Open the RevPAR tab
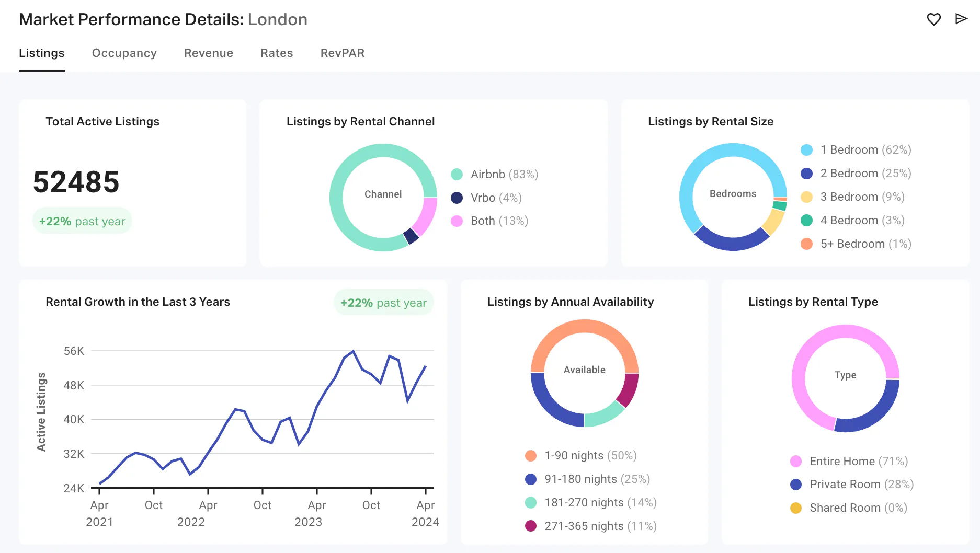Viewport: 980px width, 553px height. coord(343,53)
